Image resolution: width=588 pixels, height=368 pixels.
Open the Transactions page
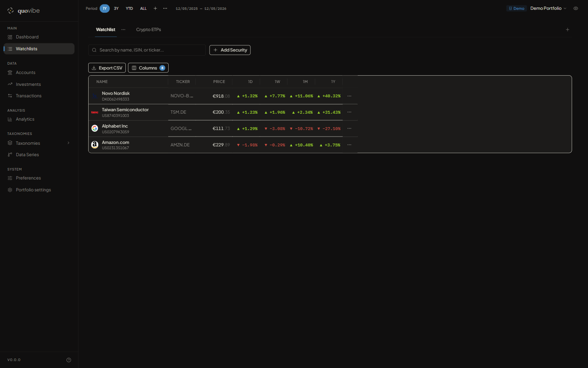(39, 96)
